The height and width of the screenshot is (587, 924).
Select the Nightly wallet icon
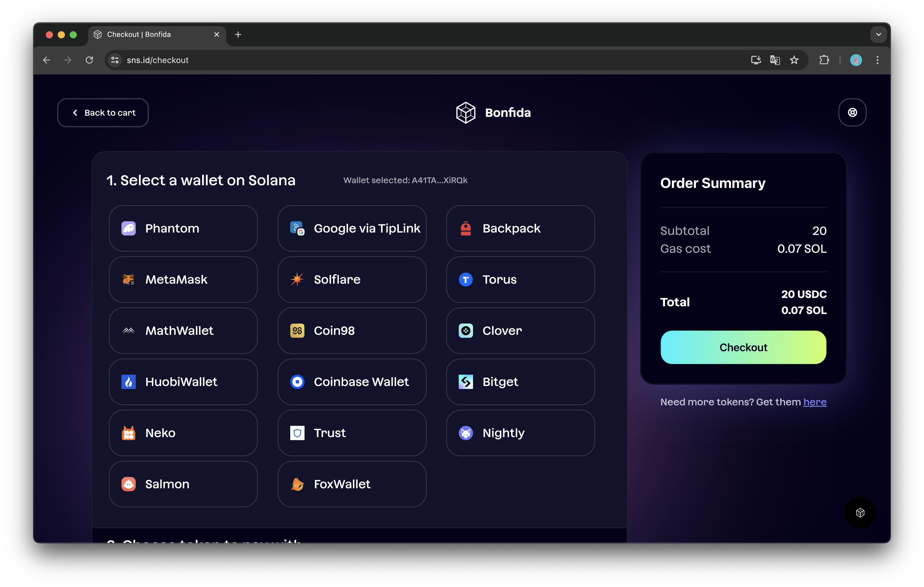466,433
